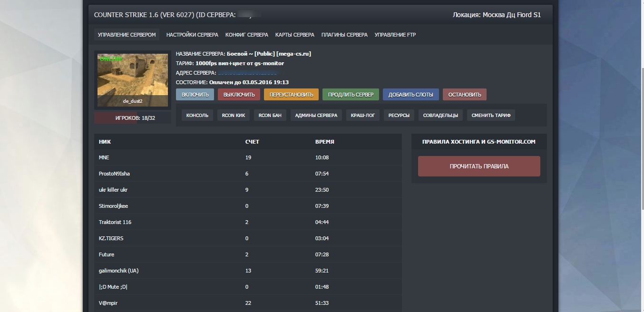Go to ПЛАГИНЫ СЕРВЕРА tab
The height and width of the screenshot is (312, 644).
click(x=344, y=35)
